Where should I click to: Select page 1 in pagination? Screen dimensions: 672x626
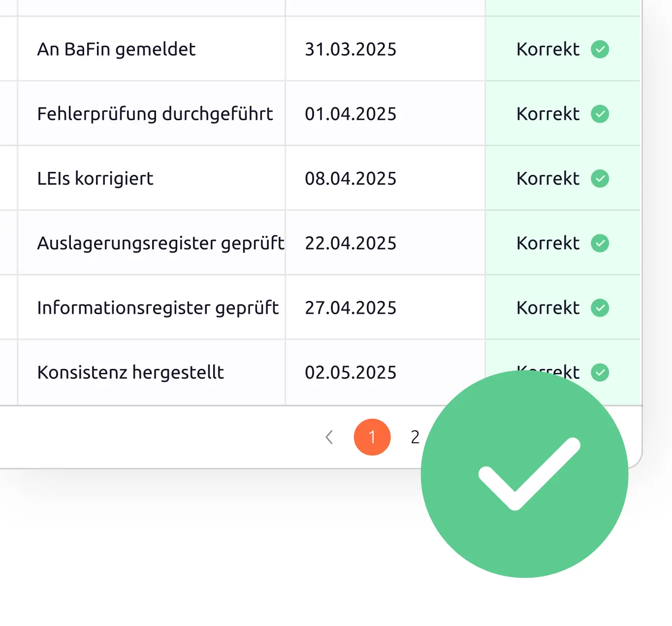tap(372, 437)
